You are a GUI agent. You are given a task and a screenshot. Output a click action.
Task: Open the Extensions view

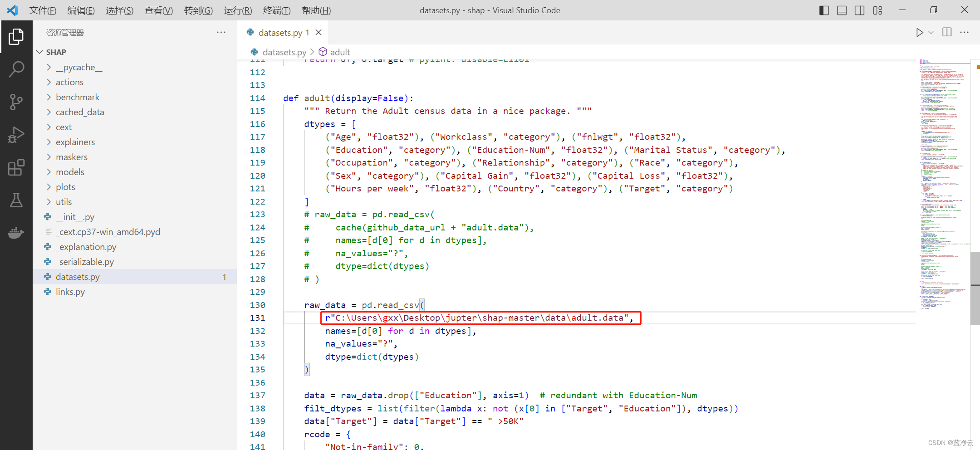16,167
